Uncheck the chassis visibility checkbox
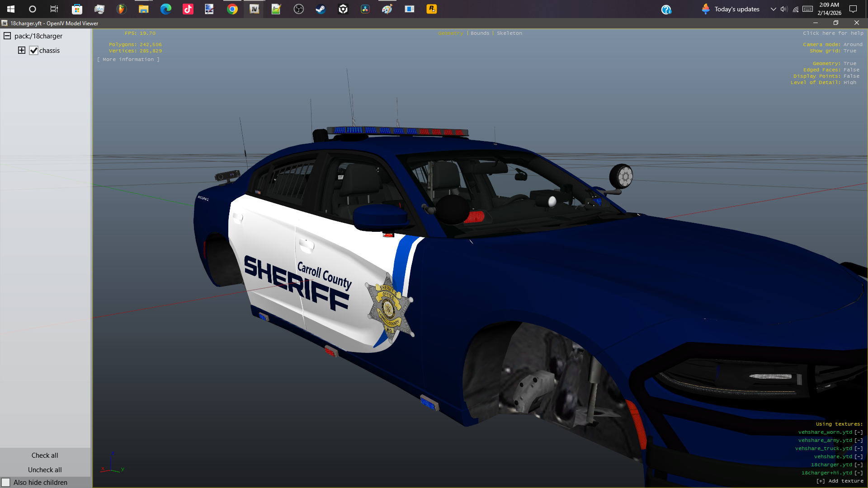 click(x=33, y=51)
